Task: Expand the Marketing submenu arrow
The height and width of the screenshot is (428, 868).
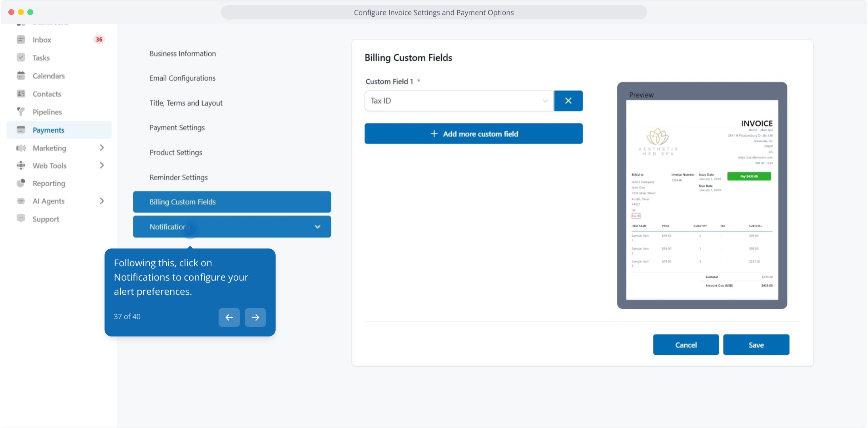Action: (x=102, y=148)
